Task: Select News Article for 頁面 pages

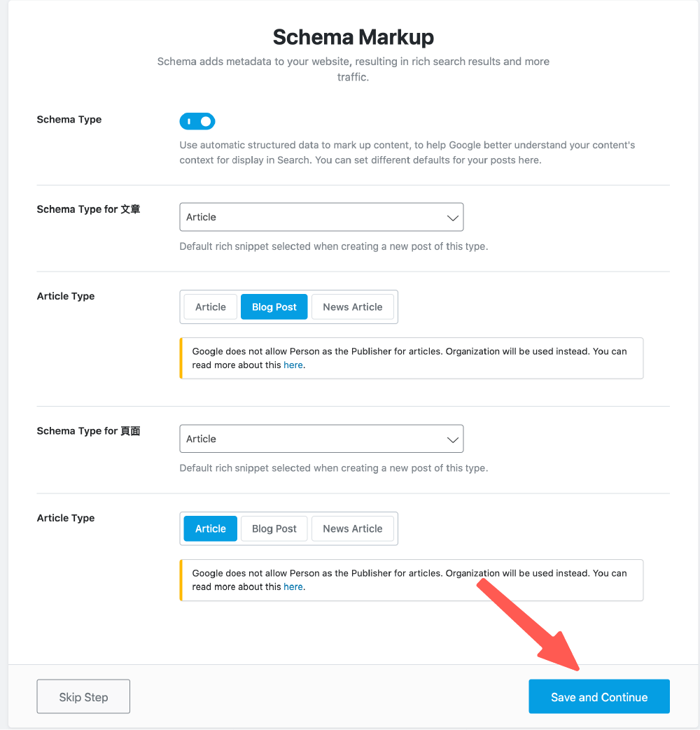Action: tap(353, 528)
